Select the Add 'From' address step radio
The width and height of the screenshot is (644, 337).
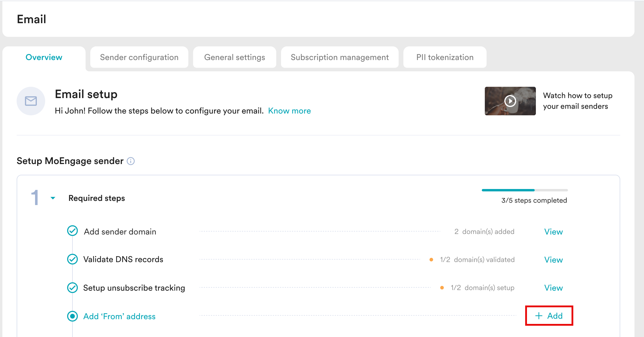click(72, 316)
